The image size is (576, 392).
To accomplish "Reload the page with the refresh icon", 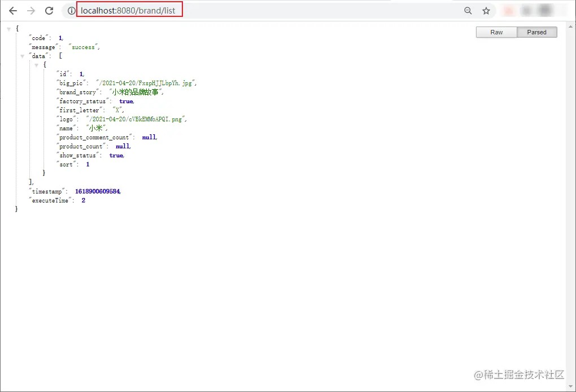I will pyautogui.click(x=49, y=11).
